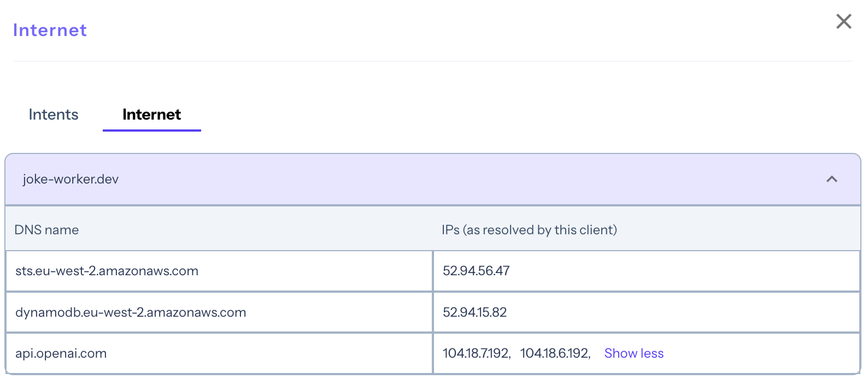Close the Internet panel with the X icon

click(x=844, y=21)
